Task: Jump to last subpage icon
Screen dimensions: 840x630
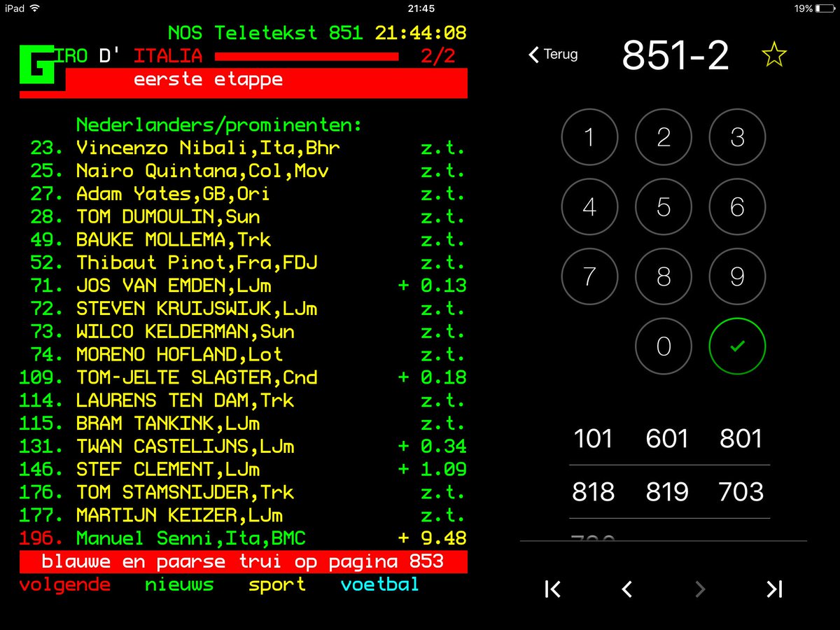Action: (x=773, y=589)
